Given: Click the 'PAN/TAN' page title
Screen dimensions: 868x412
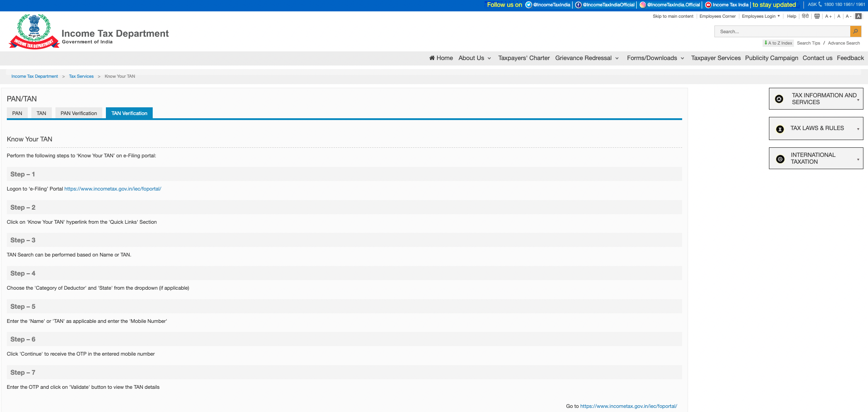Looking at the screenshot, I should click(x=22, y=99).
